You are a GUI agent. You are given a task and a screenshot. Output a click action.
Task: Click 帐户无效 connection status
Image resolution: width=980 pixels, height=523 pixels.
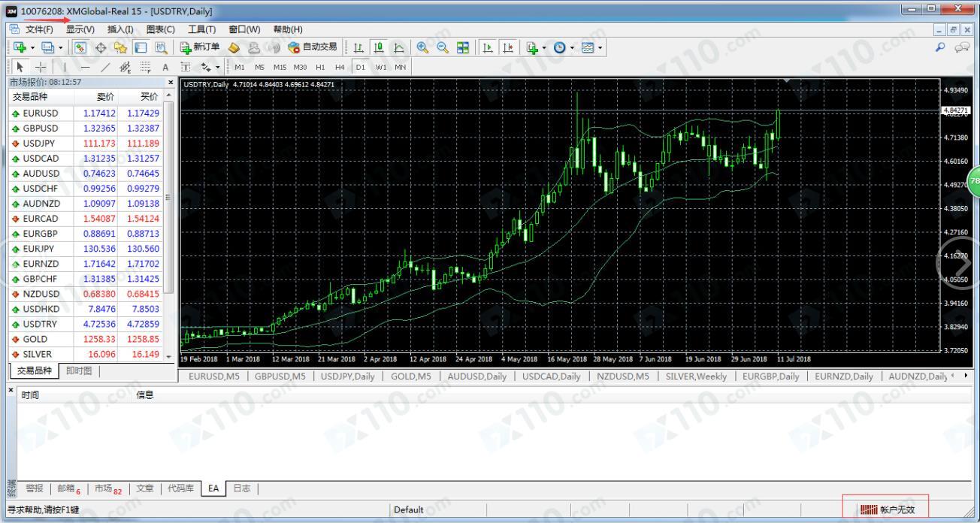coord(886,509)
